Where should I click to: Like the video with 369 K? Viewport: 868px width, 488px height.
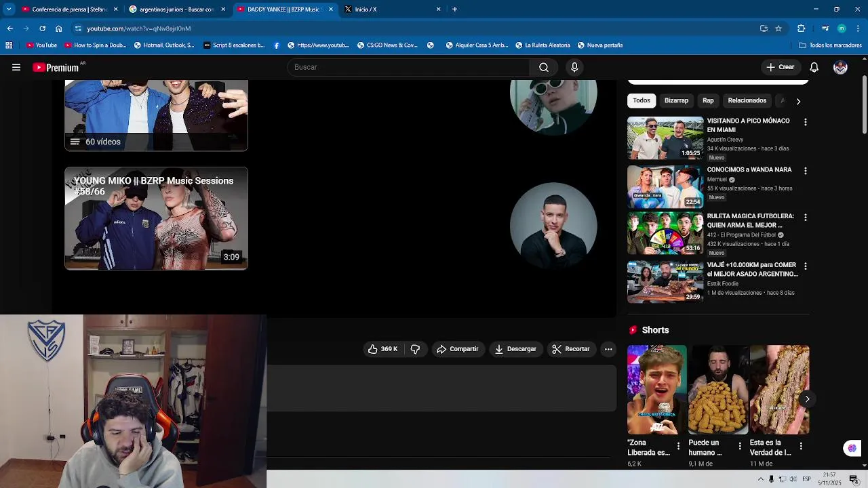[383, 349]
